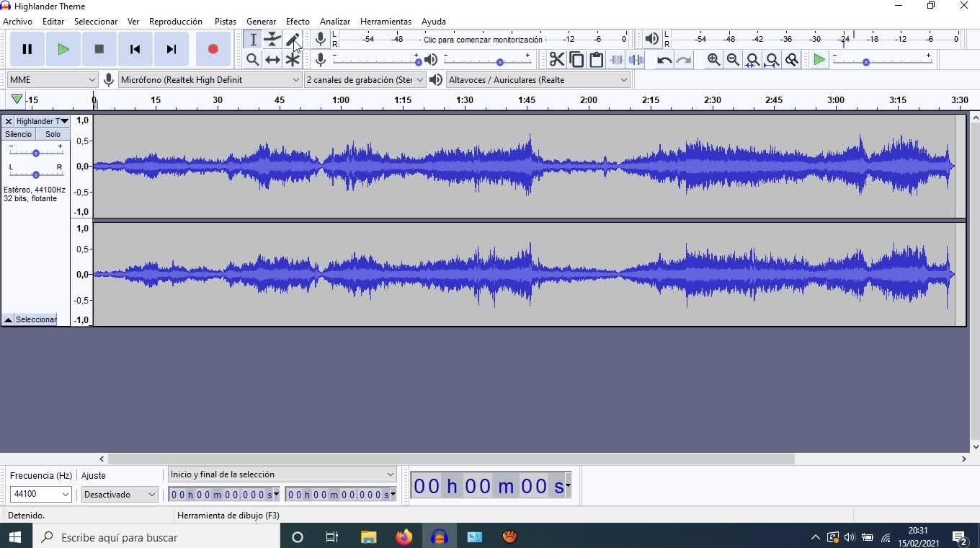The height and width of the screenshot is (548, 980).
Task: Click the Undo arrow icon
Action: [664, 60]
